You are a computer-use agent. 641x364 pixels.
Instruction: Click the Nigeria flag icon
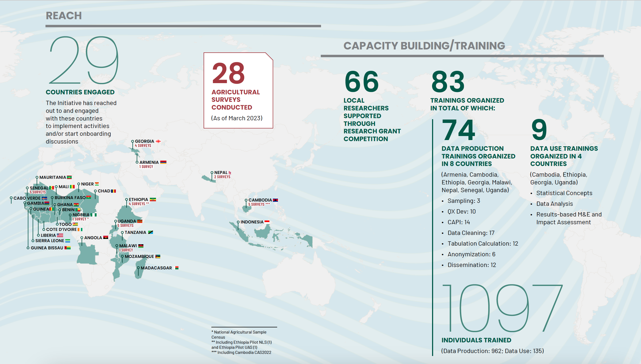[93, 215]
